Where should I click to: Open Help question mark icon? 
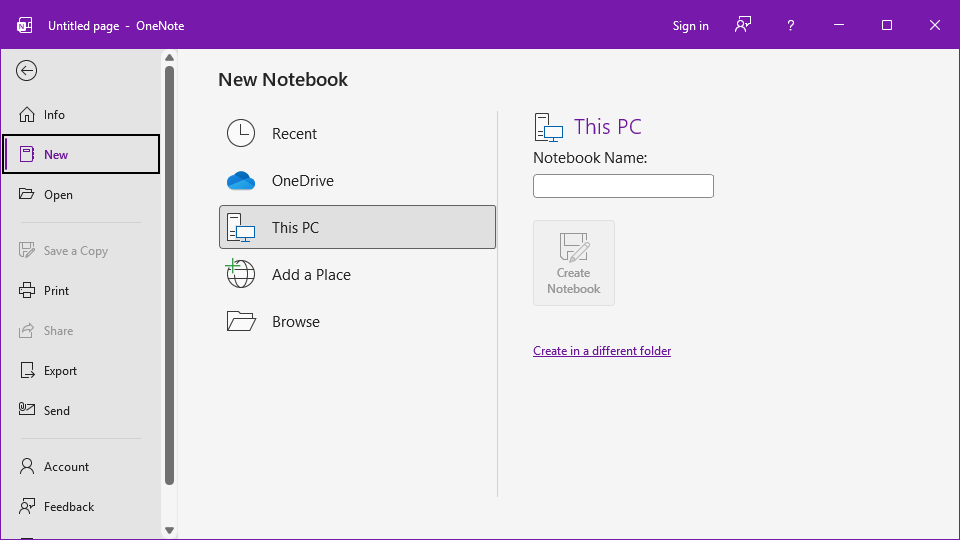coord(790,26)
